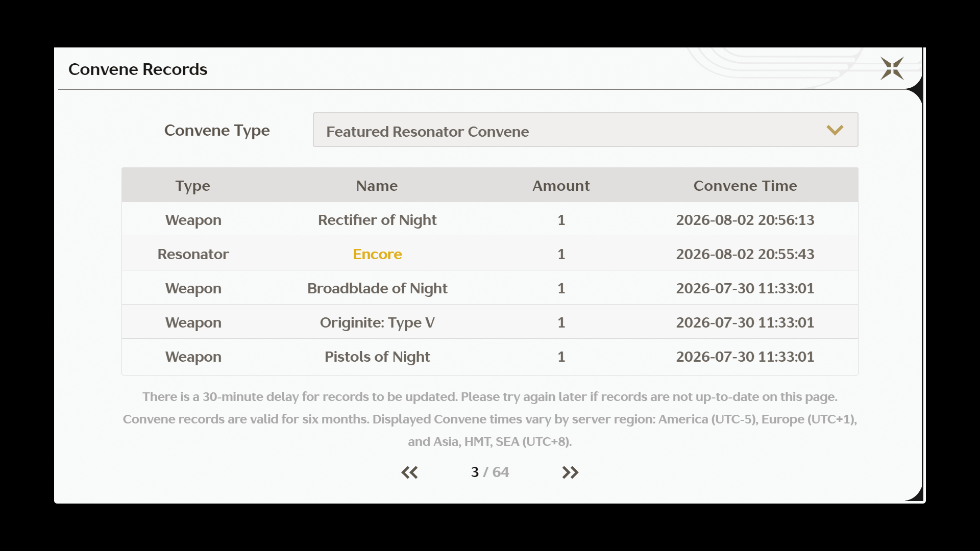Click the page indicator 3 / 64
Image resolution: width=980 pixels, height=551 pixels.
[490, 472]
